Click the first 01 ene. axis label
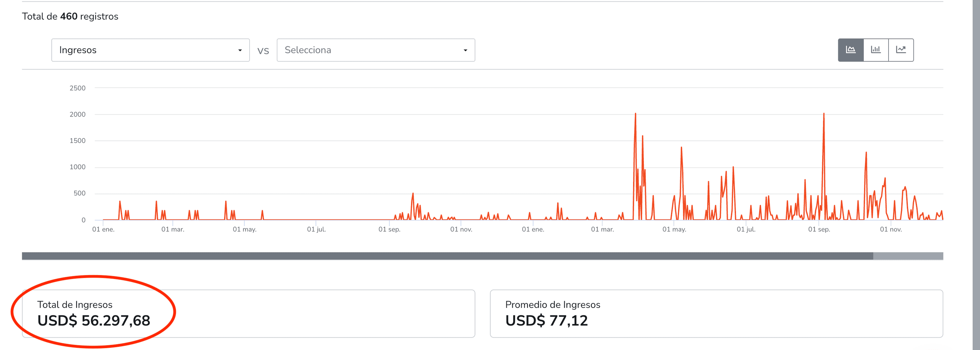The width and height of the screenshot is (980, 350). tap(103, 229)
